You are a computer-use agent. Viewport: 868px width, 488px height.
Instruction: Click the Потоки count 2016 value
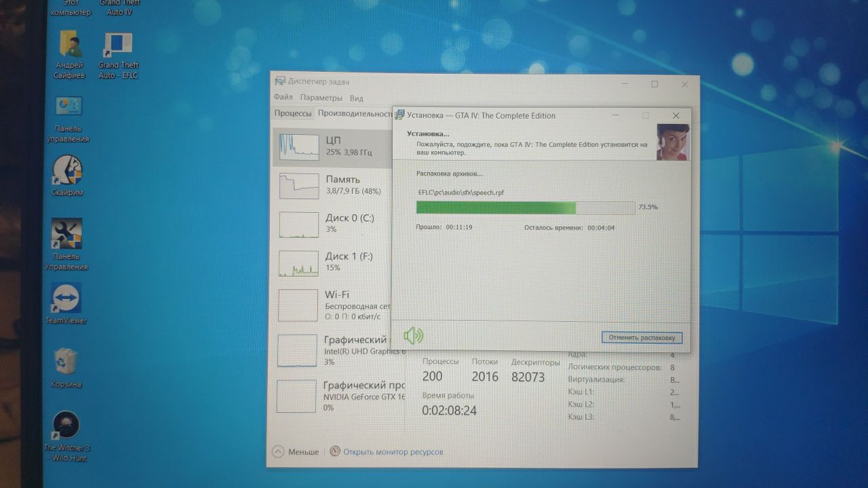click(485, 377)
